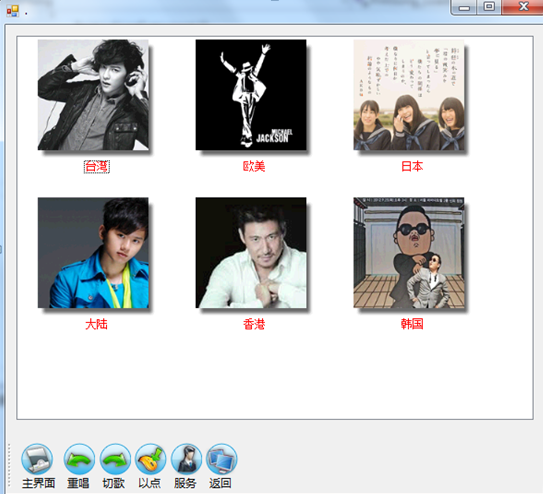Click the 欧美 label

pyautogui.click(x=254, y=167)
